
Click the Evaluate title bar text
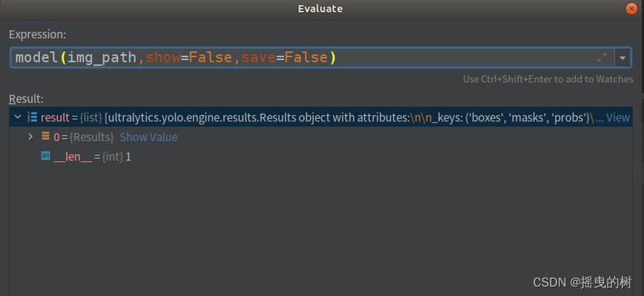[320, 9]
